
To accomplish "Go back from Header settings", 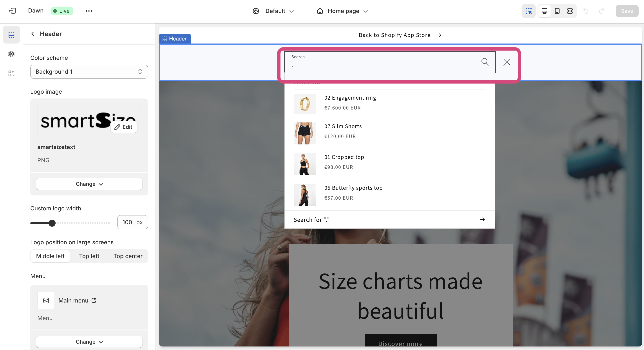I will [x=33, y=34].
